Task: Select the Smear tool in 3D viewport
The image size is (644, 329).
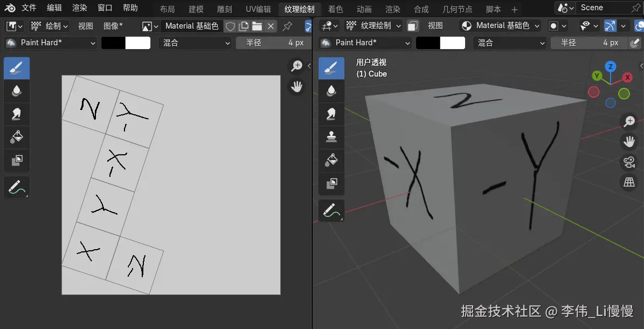Action: [x=331, y=114]
